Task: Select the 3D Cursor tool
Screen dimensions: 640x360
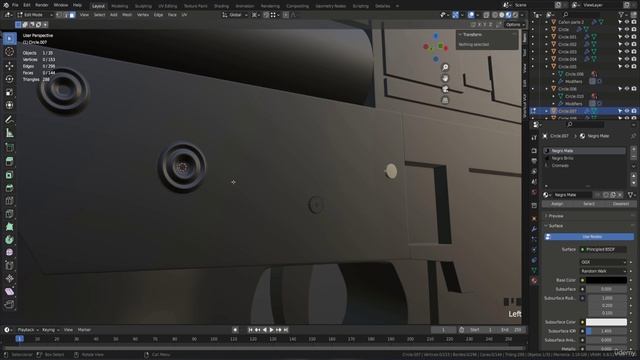Action: point(9,52)
